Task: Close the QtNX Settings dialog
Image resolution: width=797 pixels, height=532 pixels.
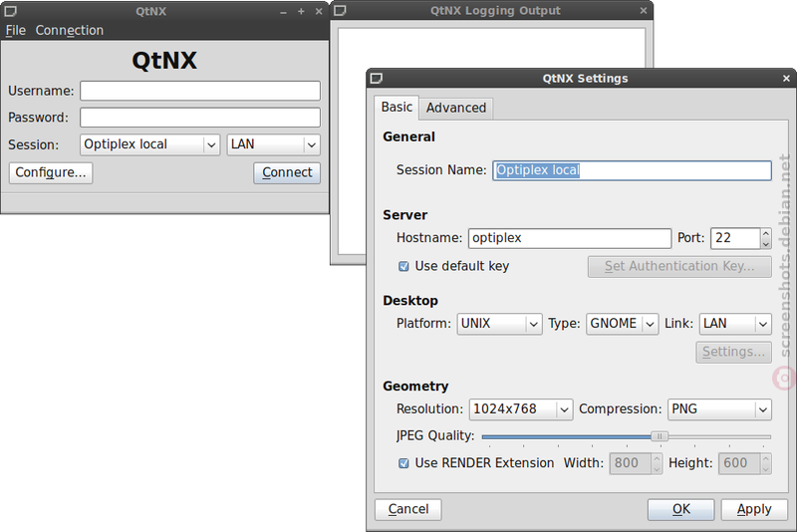Action: click(786, 79)
